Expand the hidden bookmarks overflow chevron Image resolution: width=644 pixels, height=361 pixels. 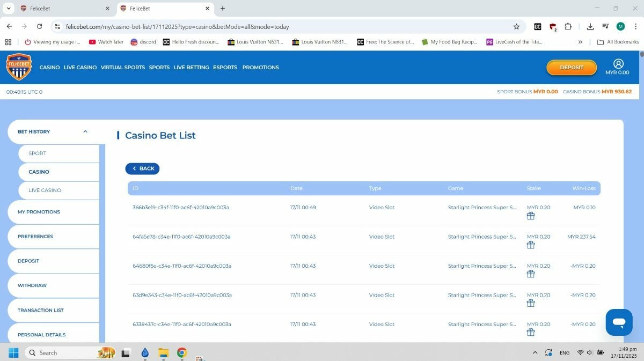coord(580,42)
